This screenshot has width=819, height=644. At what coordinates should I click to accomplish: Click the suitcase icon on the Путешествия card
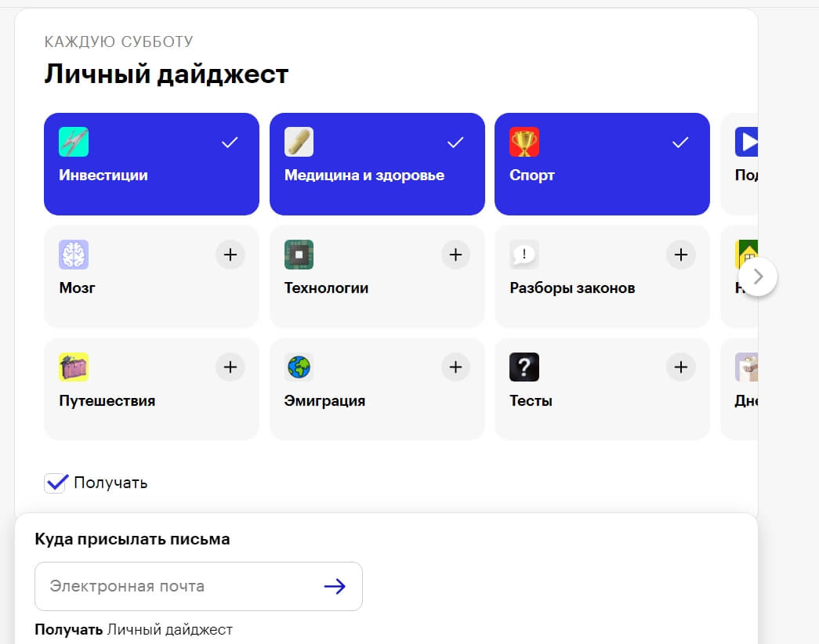pos(74,367)
